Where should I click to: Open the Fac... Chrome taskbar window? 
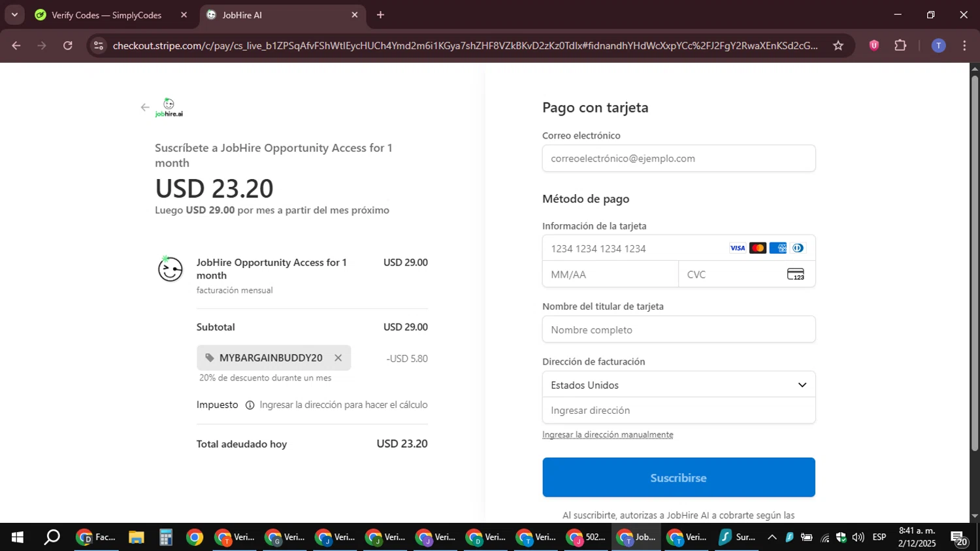(97, 538)
